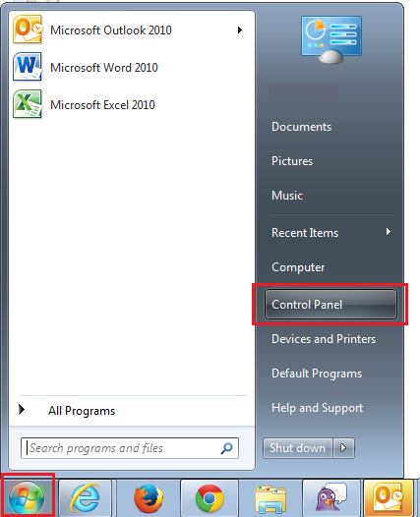Switch to Outlook in the taskbar

389,498
